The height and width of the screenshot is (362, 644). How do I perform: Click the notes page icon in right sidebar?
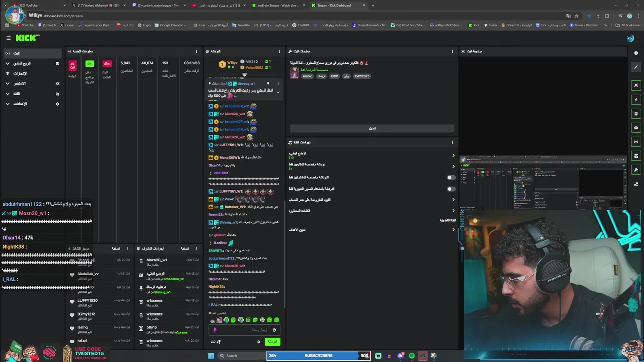pyautogui.click(x=636, y=114)
